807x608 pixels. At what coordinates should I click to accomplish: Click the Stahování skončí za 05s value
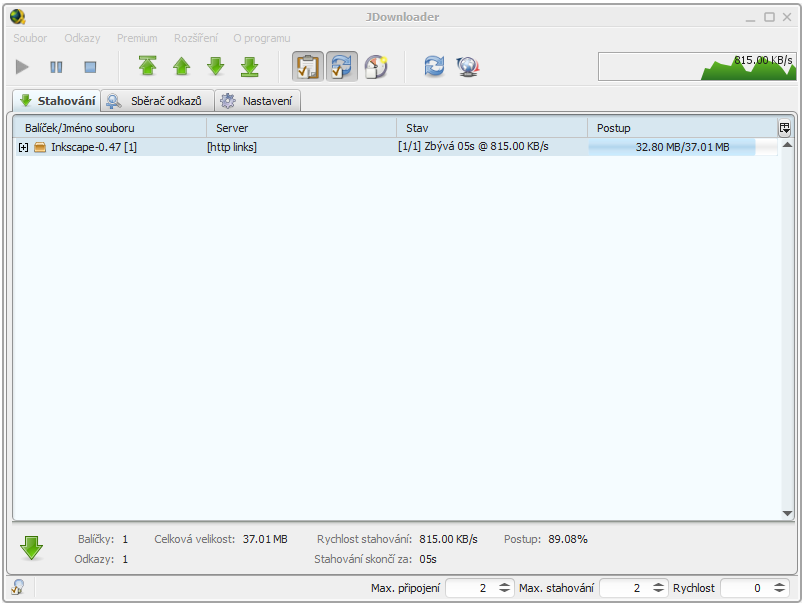coord(428,560)
